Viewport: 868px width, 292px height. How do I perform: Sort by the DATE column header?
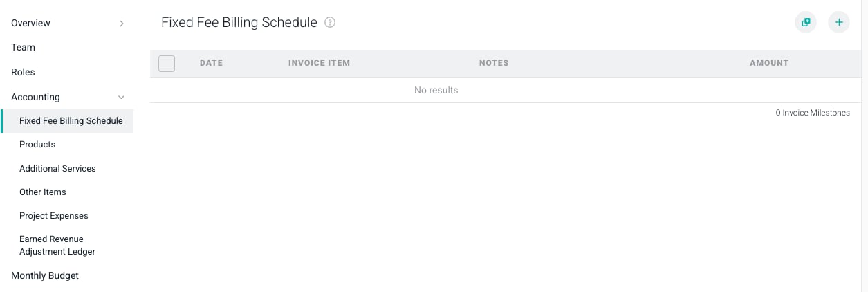coord(211,63)
